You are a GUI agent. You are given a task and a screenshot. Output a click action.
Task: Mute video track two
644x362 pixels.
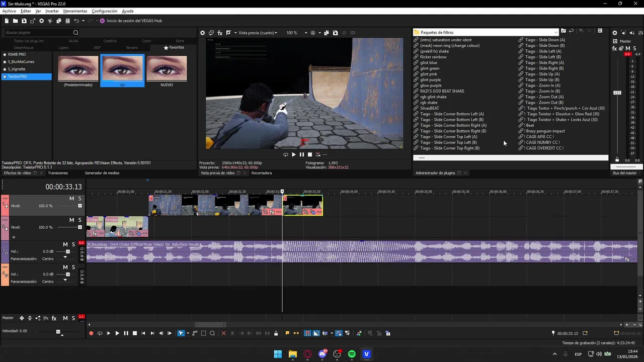point(72,220)
